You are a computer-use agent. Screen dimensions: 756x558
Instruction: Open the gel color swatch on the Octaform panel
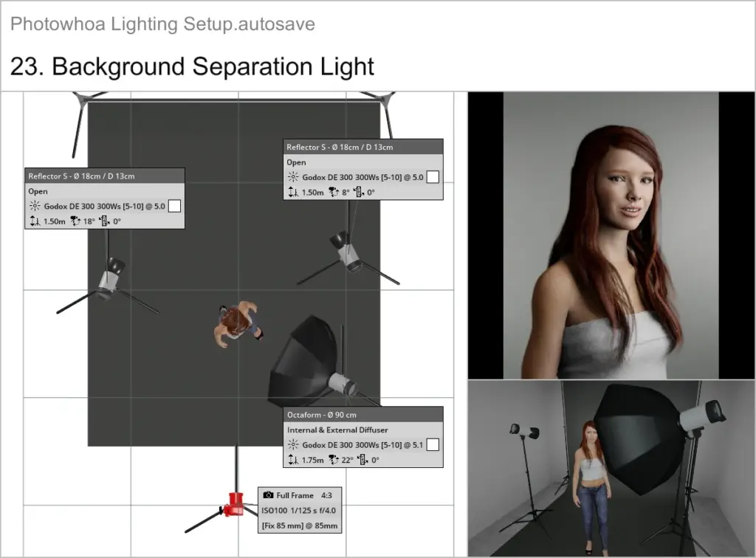pyautogui.click(x=433, y=444)
